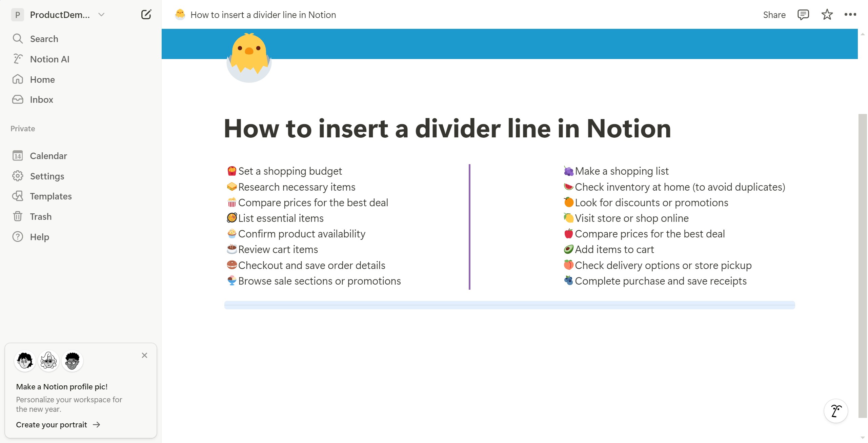
Task: Click 'Browse sale sections or promotions' line
Action: pyautogui.click(x=319, y=281)
